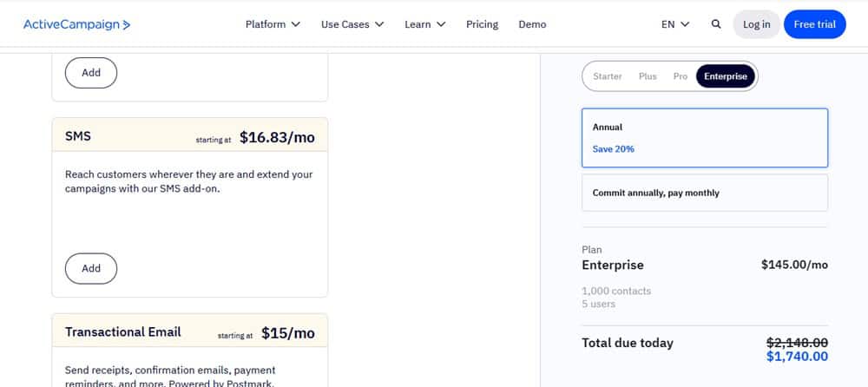Click the $15/mo Transactional Email price
This screenshot has height=387, width=868.
[288, 333]
